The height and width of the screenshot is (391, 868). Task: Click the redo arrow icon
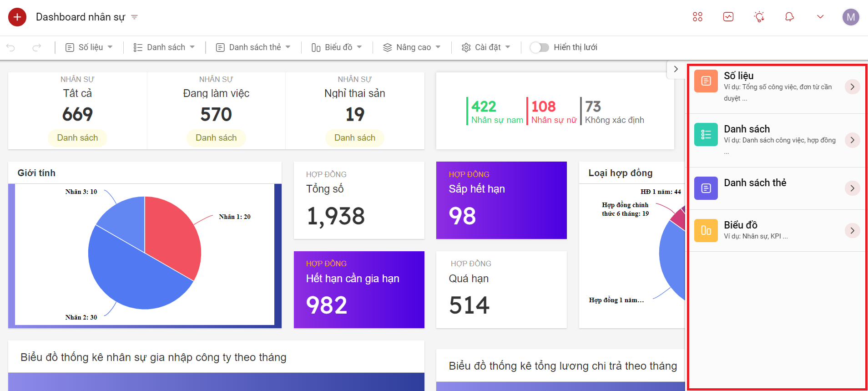coord(37,47)
